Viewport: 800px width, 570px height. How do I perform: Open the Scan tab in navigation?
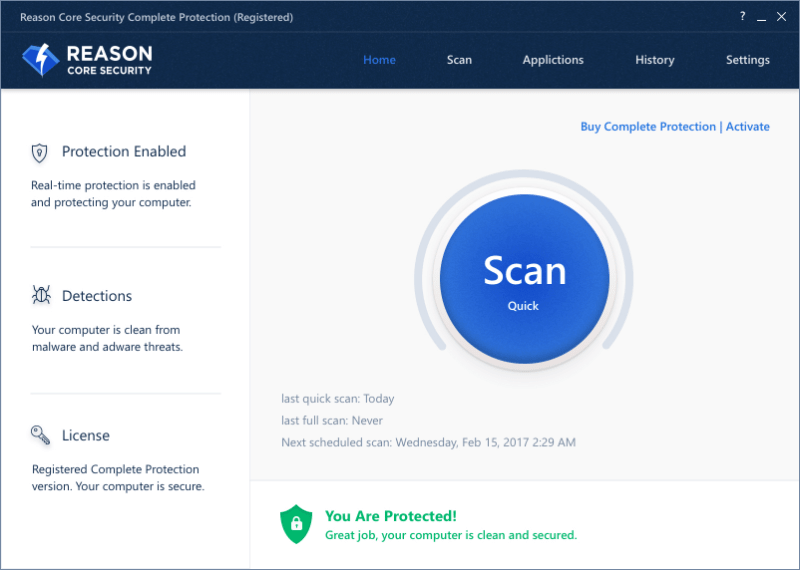coord(459,60)
